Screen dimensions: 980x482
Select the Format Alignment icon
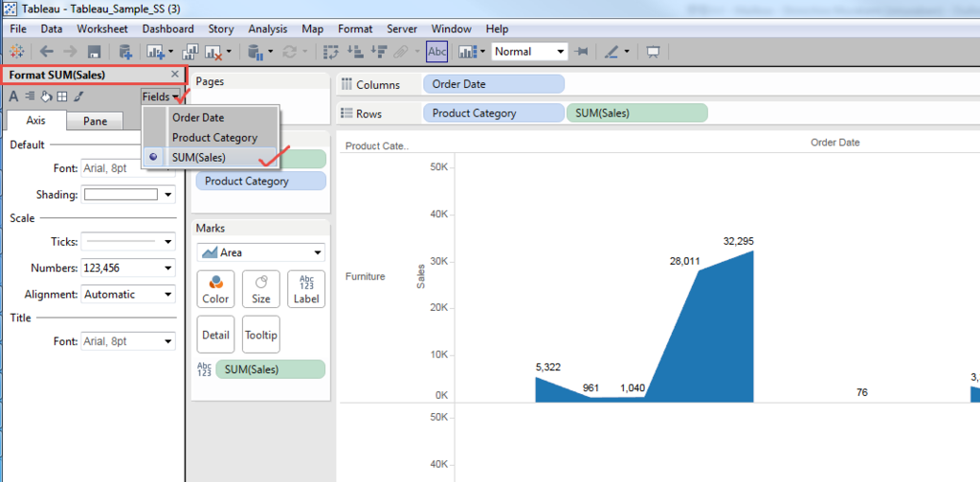click(29, 97)
